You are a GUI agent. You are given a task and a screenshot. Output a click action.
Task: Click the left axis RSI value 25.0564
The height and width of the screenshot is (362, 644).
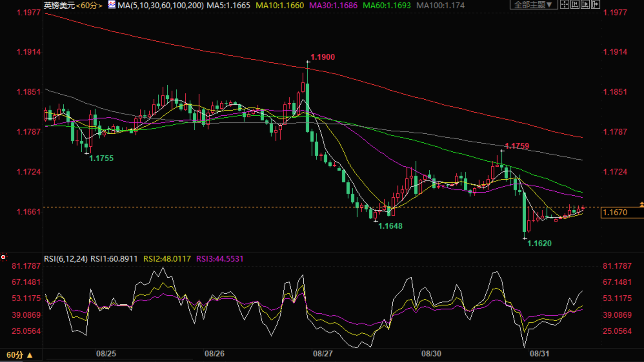[27, 331]
